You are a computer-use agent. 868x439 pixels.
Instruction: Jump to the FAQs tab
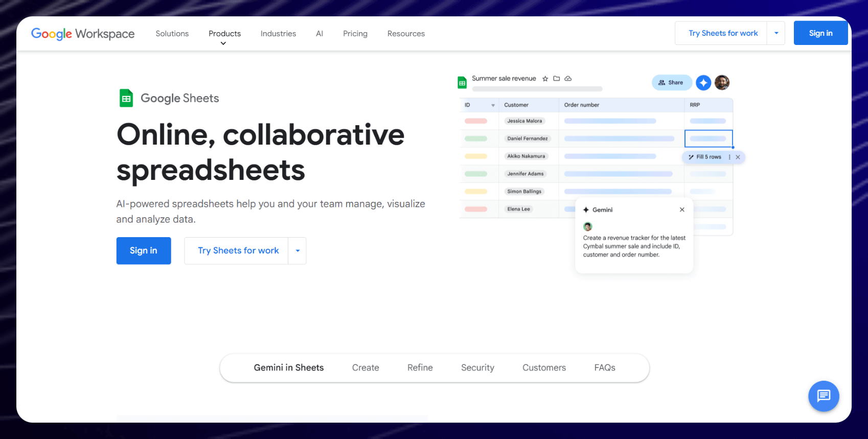pos(605,367)
